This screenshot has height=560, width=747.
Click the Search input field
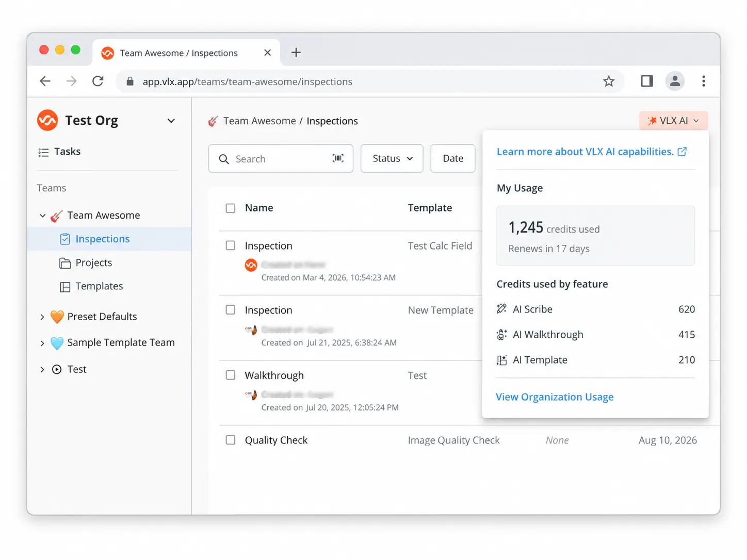point(281,158)
